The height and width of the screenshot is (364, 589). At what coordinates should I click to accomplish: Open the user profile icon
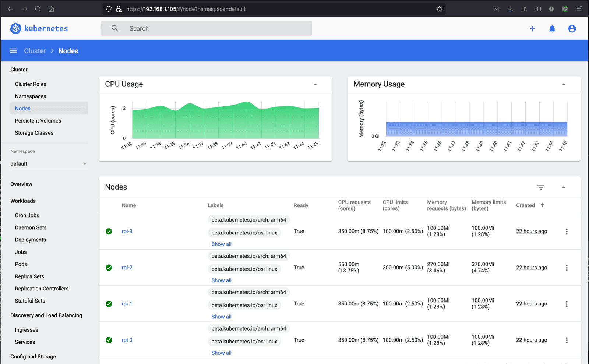tap(572, 28)
